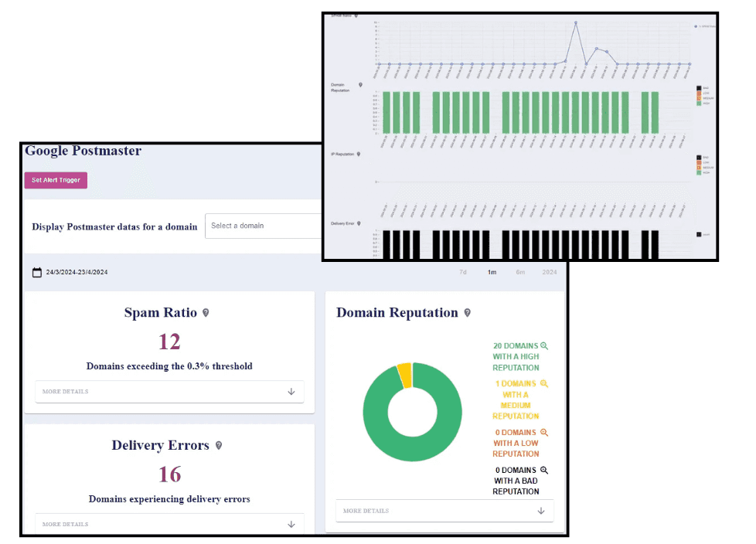Click magnifier next to 0 Domains bad reputation

click(x=544, y=470)
